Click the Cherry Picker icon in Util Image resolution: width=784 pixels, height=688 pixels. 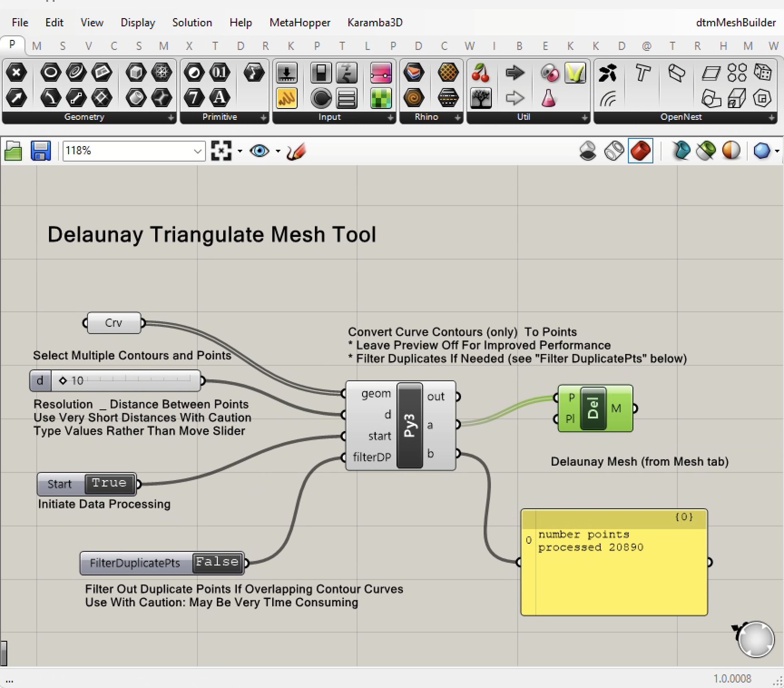pos(480,73)
